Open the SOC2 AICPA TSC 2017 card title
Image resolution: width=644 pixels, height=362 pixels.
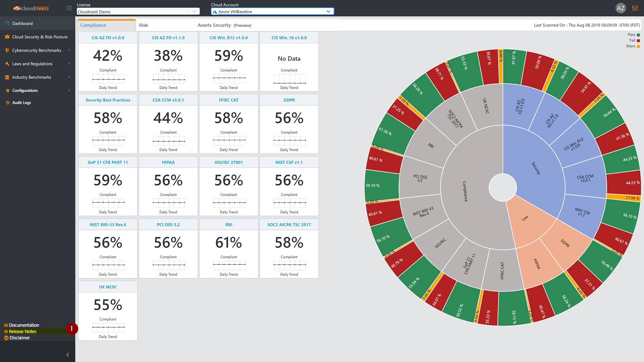click(x=289, y=225)
